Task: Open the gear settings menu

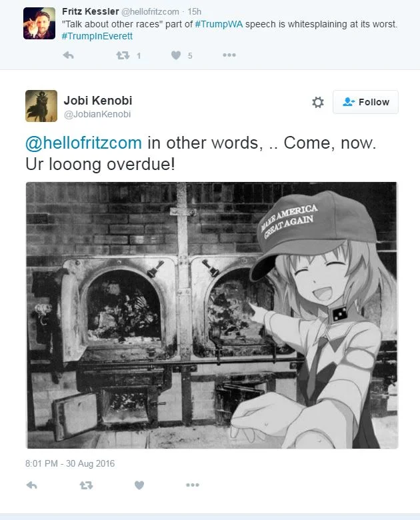Action: (x=318, y=102)
